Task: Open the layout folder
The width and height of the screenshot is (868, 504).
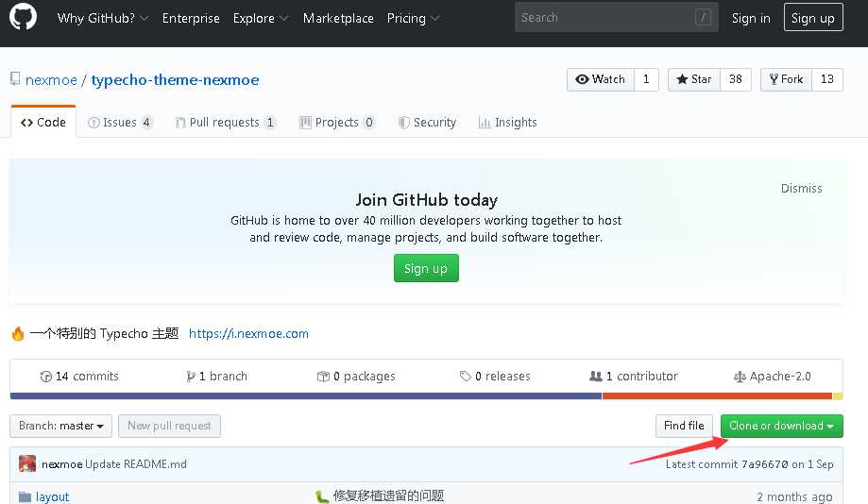Action: click(53, 496)
